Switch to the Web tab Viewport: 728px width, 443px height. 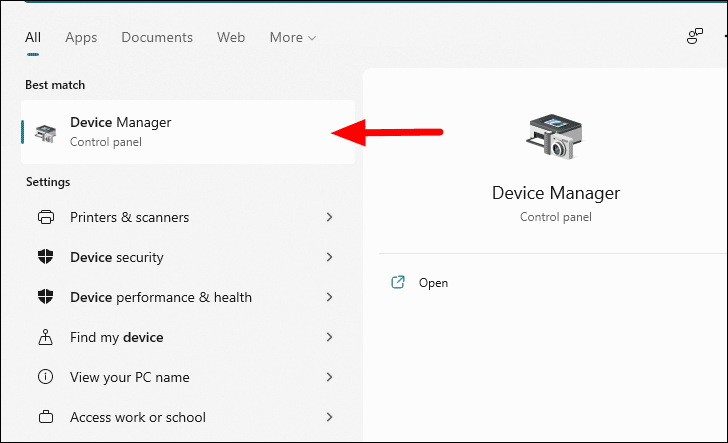click(x=231, y=37)
